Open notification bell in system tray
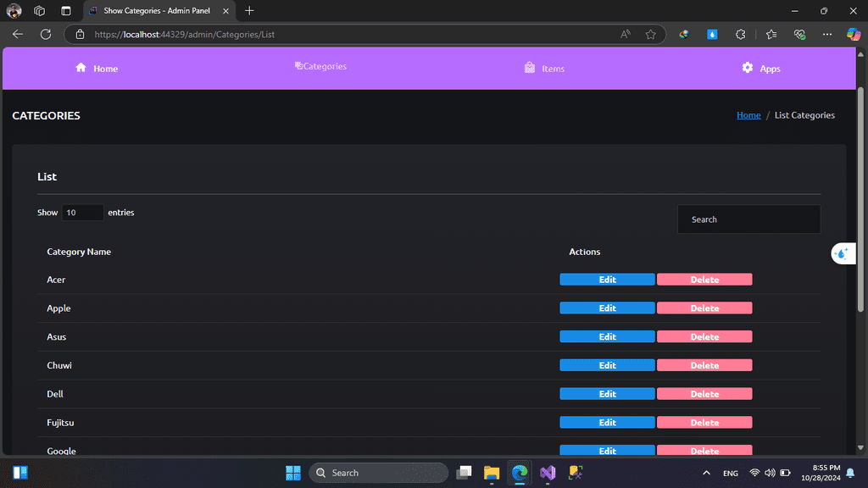Viewport: 868px width, 488px height. pyautogui.click(x=850, y=473)
